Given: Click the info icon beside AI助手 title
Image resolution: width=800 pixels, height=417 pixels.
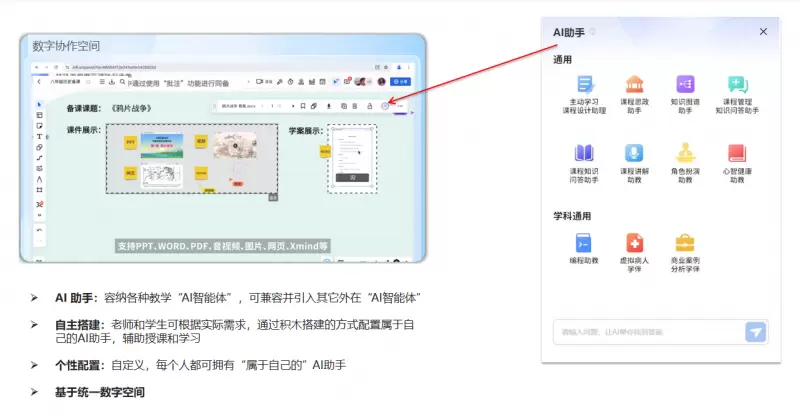Looking at the screenshot, I should click(592, 32).
